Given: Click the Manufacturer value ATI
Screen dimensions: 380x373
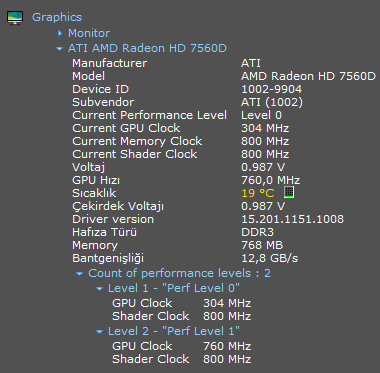Looking at the screenshot, I should [251, 63].
